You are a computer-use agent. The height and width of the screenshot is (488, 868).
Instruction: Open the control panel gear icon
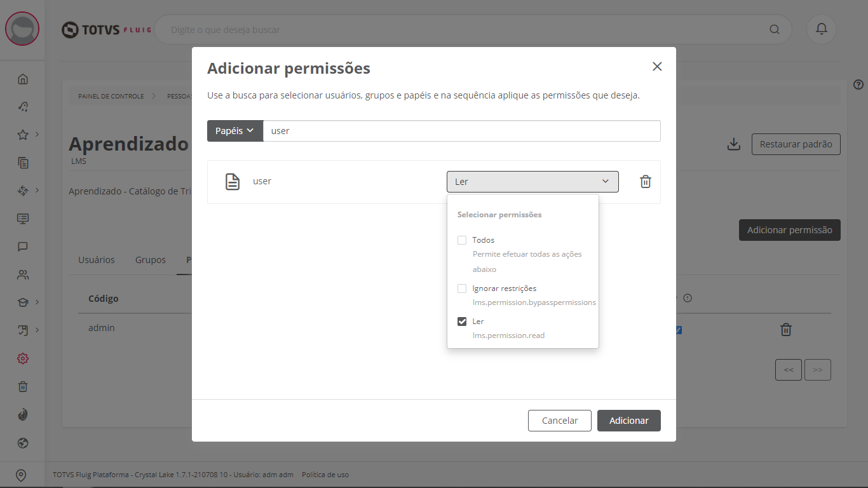tap(23, 358)
